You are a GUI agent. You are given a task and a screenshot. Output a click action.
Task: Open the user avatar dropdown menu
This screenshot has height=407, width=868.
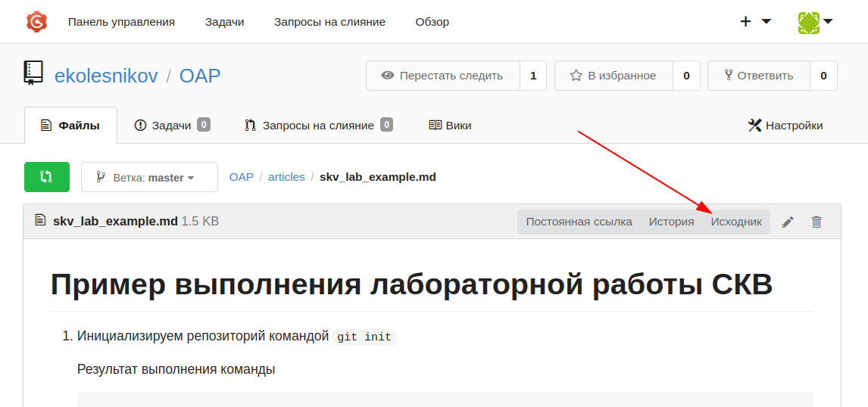[815, 22]
